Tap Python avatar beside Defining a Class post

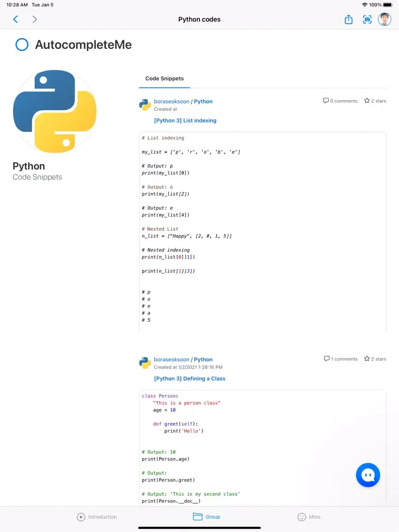tap(145, 363)
